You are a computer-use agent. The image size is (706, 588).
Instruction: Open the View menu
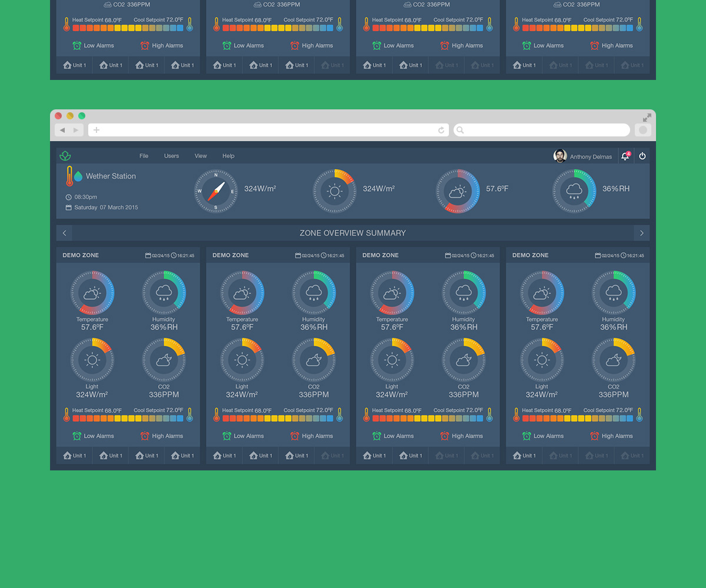[x=201, y=156]
